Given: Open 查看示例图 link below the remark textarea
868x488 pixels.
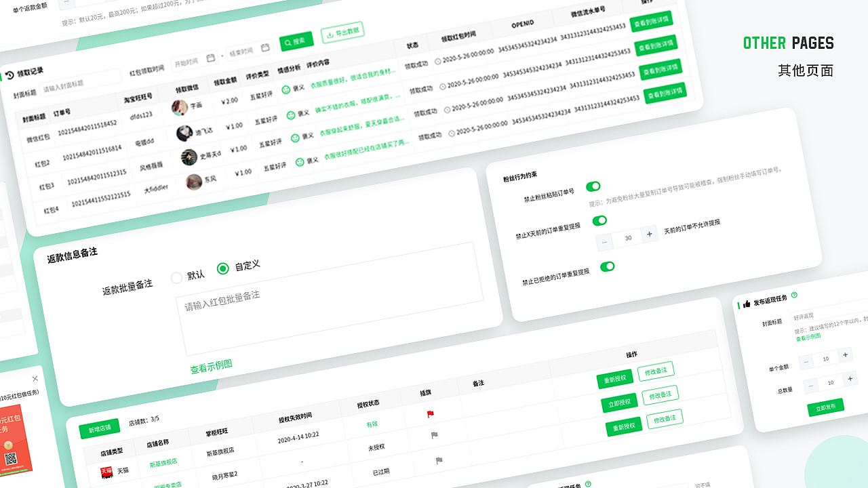Looking at the screenshot, I should click(x=211, y=366).
